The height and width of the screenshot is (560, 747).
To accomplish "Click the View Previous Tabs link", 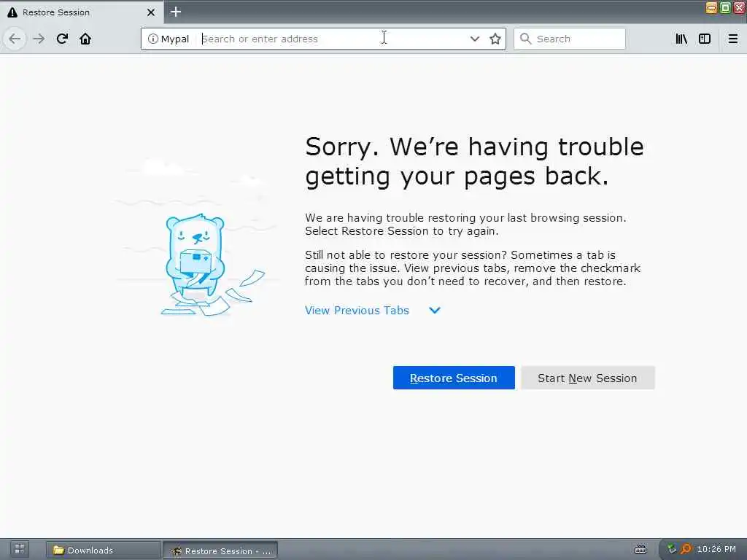I will (x=357, y=311).
